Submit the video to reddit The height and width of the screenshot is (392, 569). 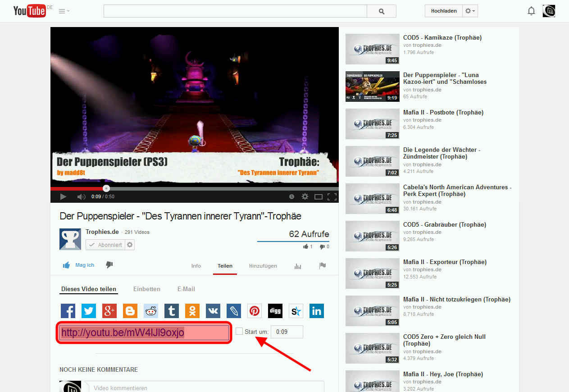click(x=150, y=311)
